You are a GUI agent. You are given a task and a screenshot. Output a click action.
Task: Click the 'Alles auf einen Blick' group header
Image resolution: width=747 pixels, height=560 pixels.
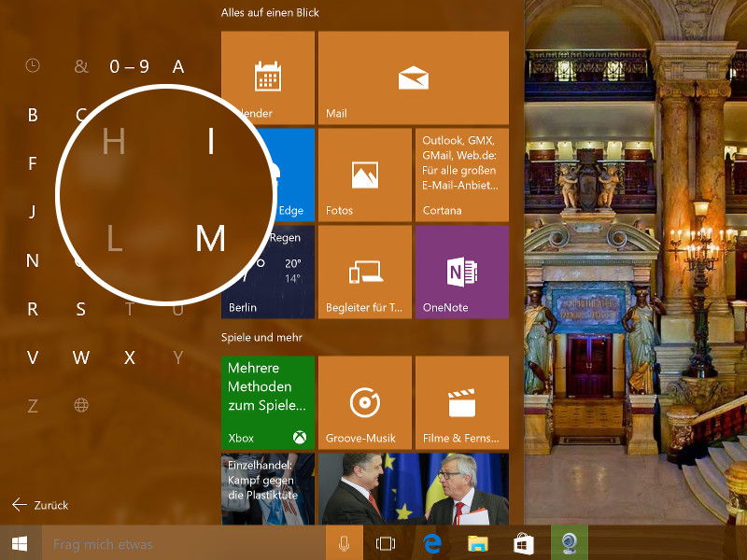pos(270,13)
